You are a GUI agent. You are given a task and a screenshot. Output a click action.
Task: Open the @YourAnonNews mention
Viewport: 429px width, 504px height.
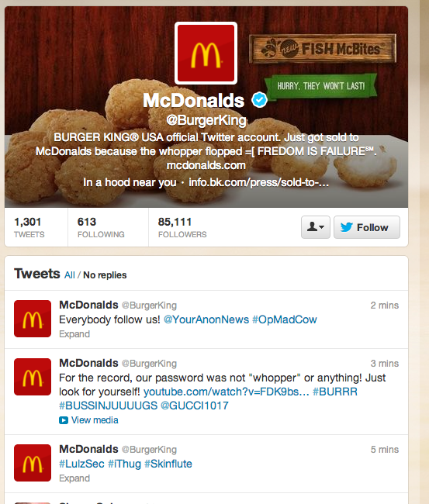[206, 319]
